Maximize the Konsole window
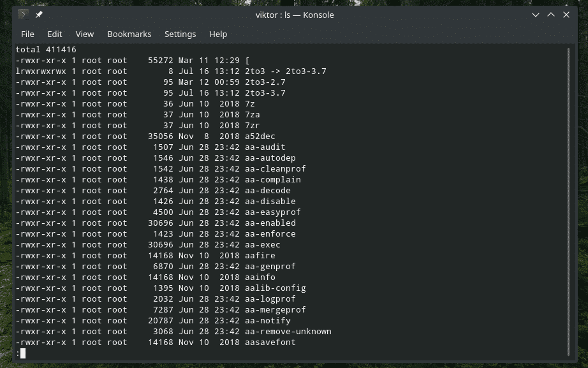The height and width of the screenshot is (368, 588). pyautogui.click(x=549, y=15)
